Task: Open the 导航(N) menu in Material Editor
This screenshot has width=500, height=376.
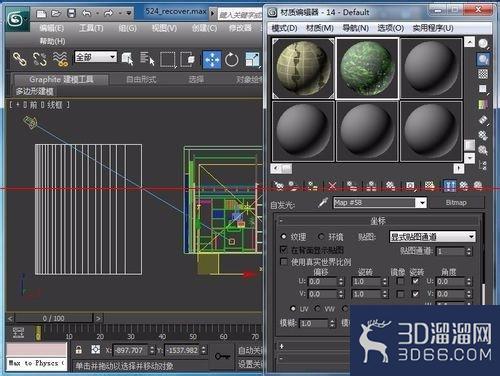Action: tap(355, 28)
